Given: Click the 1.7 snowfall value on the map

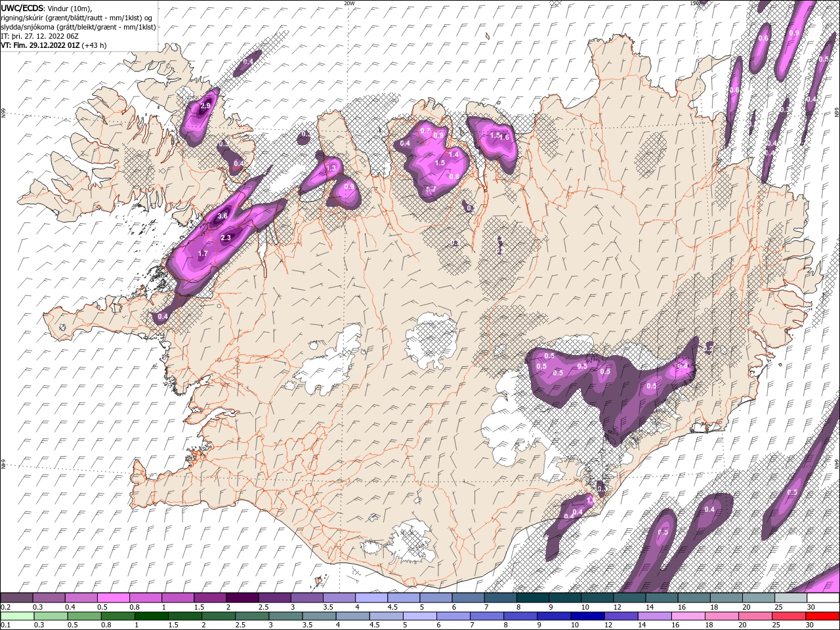Looking at the screenshot, I should (x=203, y=253).
